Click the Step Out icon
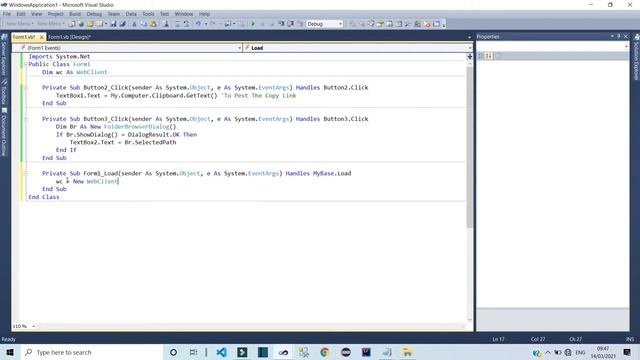This screenshot has height=360, width=640. 300,24
